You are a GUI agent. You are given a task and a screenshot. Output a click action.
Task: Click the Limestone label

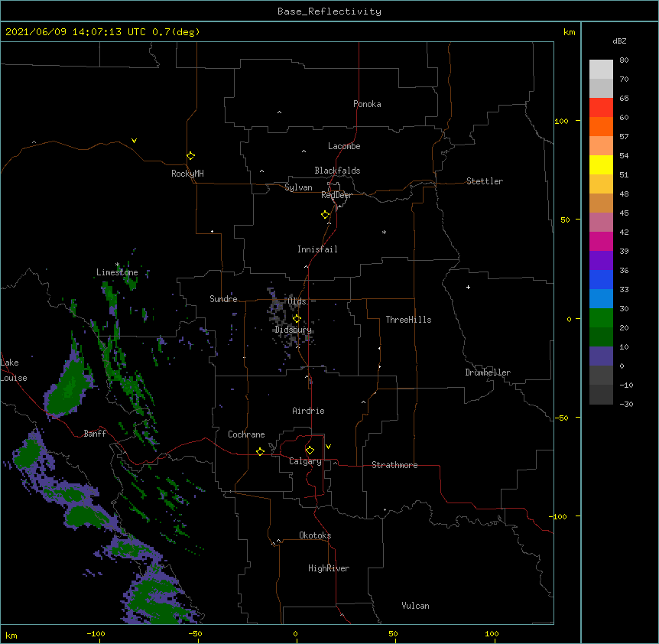click(117, 272)
